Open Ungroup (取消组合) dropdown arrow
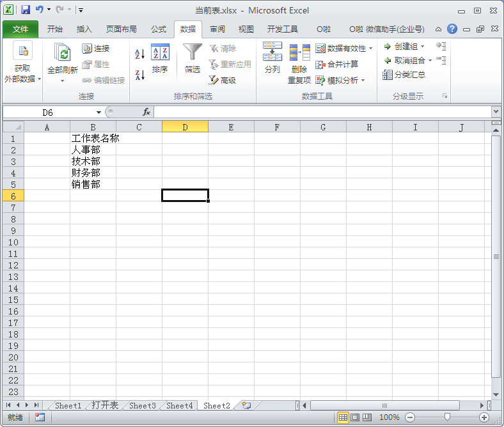The height and width of the screenshot is (427, 504). click(x=430, y=60)
